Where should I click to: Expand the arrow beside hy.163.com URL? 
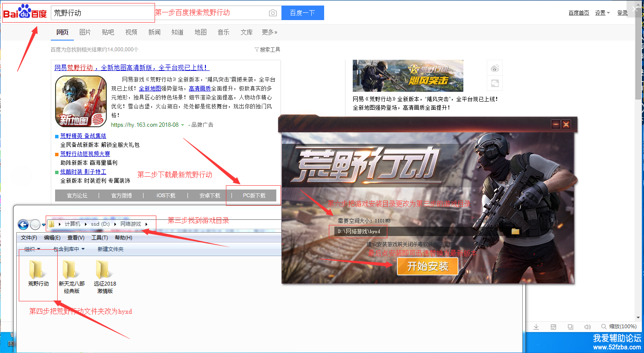[x=183, y=125]
